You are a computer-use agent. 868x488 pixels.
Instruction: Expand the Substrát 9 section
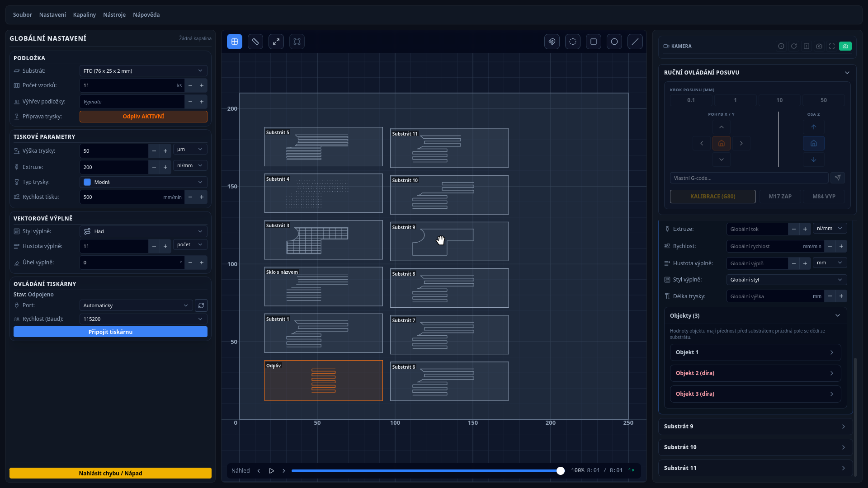pos(755,427)
